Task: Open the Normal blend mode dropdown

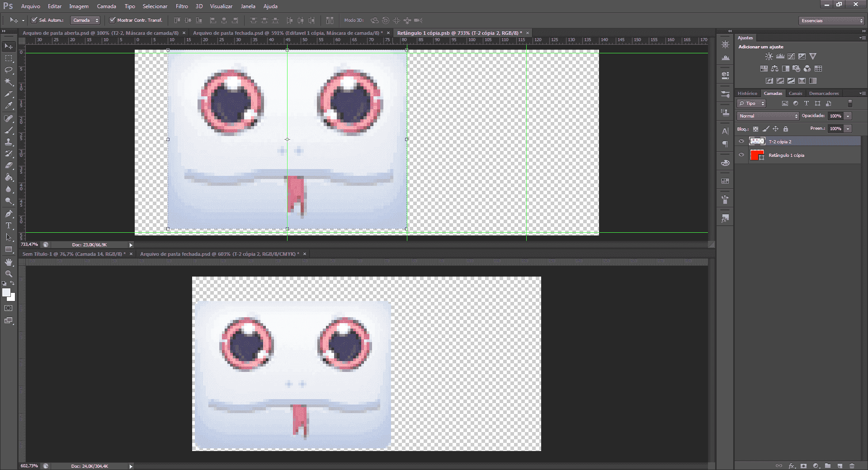Action: click(x=768, y=116)
